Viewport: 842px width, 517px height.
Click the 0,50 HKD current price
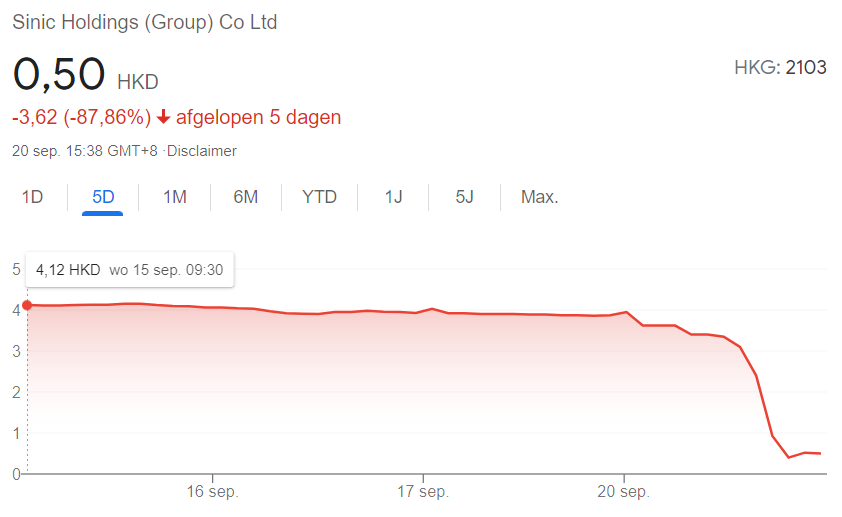[85, 75]
